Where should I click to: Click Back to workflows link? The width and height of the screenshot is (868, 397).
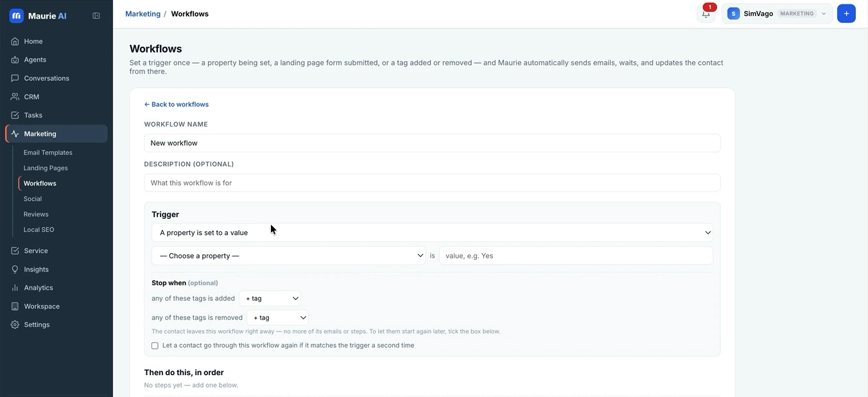177,104
